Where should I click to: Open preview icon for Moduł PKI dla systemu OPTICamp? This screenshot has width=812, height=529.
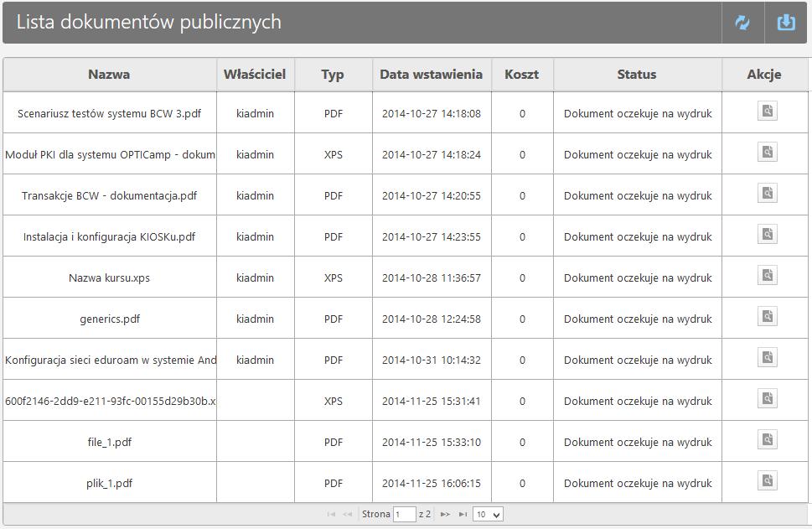click(x=768, y=152)
